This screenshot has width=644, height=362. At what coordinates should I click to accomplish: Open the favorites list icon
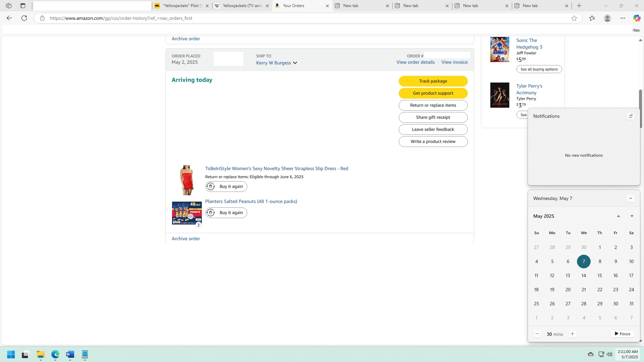coord(592,18)
